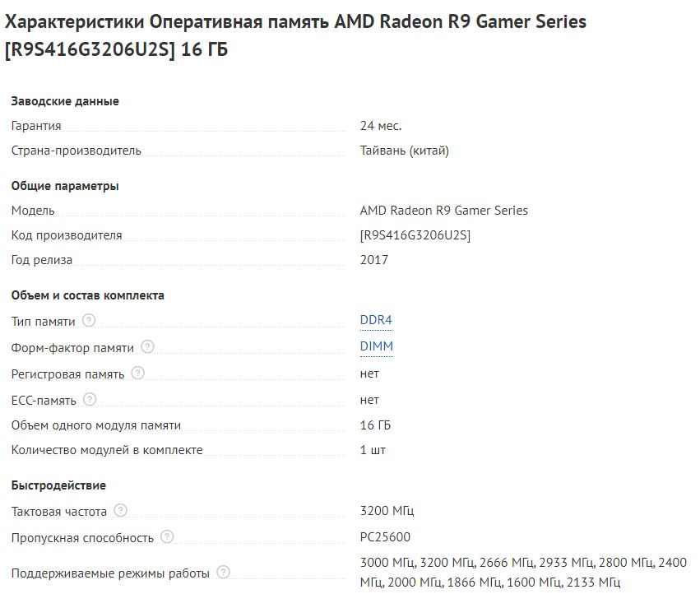700x594 pixels.
Task: Select the Заводские данные section header
Action: pyautogui.click(x=65, y=101)
